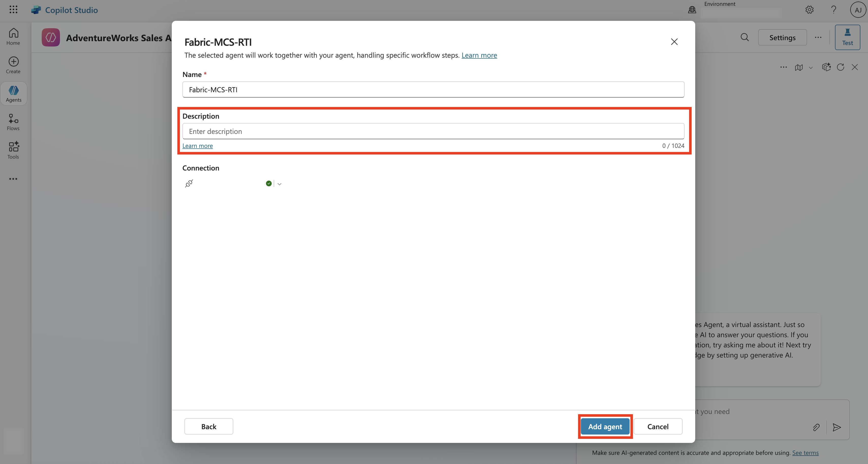Click the settings gear icon
Screen dimensions: 868x464
[809, 10]
